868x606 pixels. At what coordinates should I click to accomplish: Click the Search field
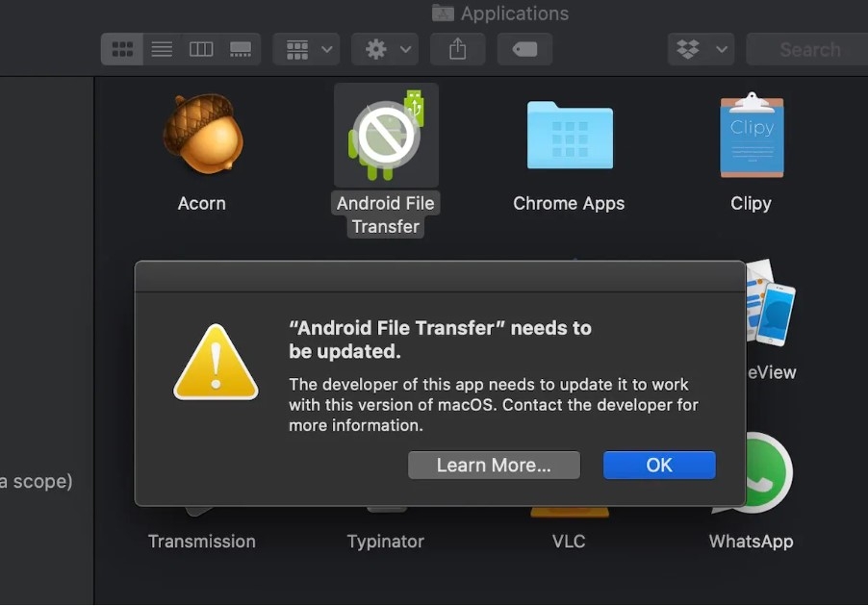807,49
